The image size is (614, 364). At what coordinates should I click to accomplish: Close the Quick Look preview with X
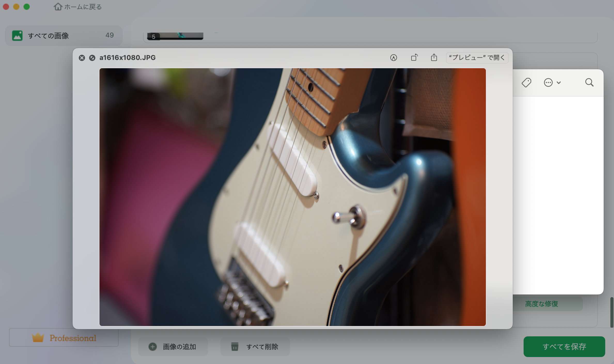pos(82,58)
